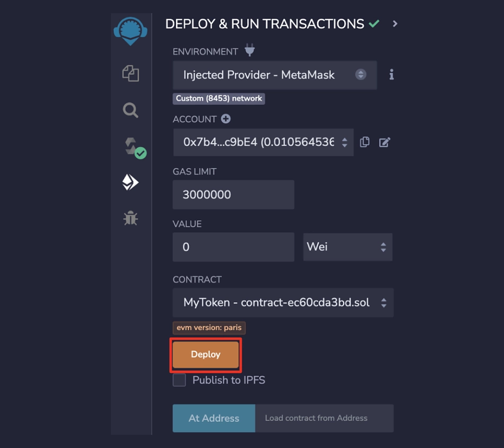The height and width of the screenshot is (448, 504).
Task: Open the Debugger panel
Action: 130,218
